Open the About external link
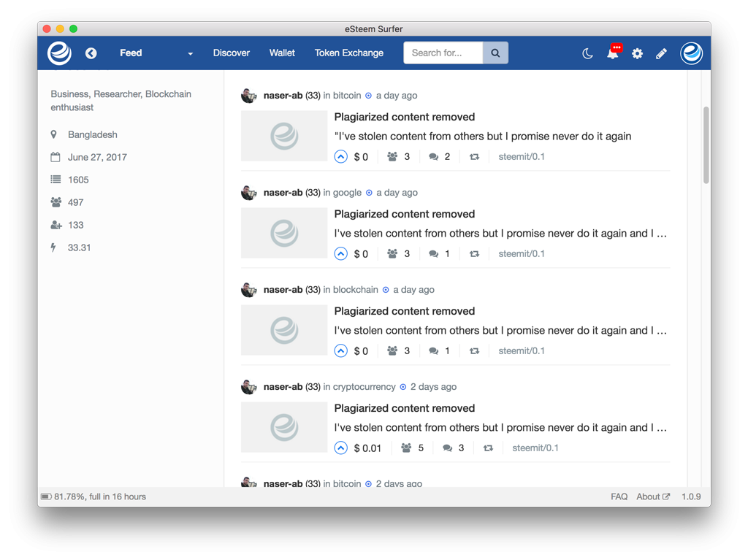Screen dimensions: 748x560 [653, 496]
